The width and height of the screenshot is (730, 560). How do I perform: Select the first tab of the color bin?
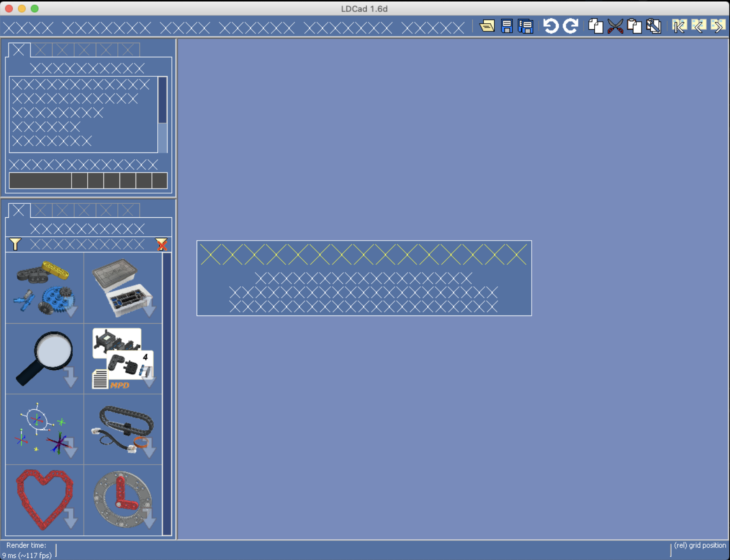[19, 50]
